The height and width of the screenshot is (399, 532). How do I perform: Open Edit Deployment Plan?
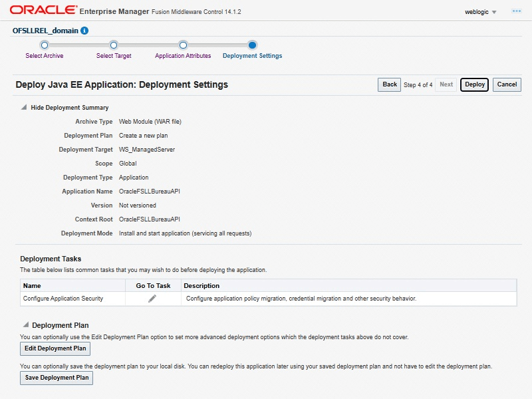point(55,348)
